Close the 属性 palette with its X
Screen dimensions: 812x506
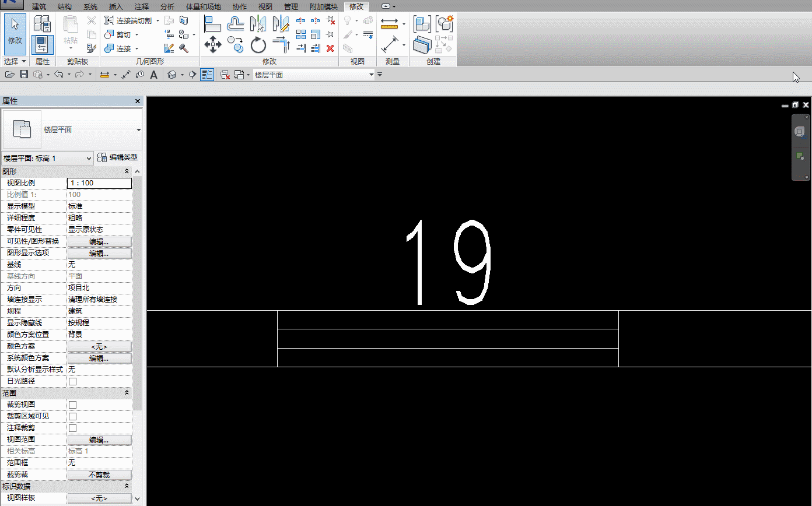(x=138, y=101)
